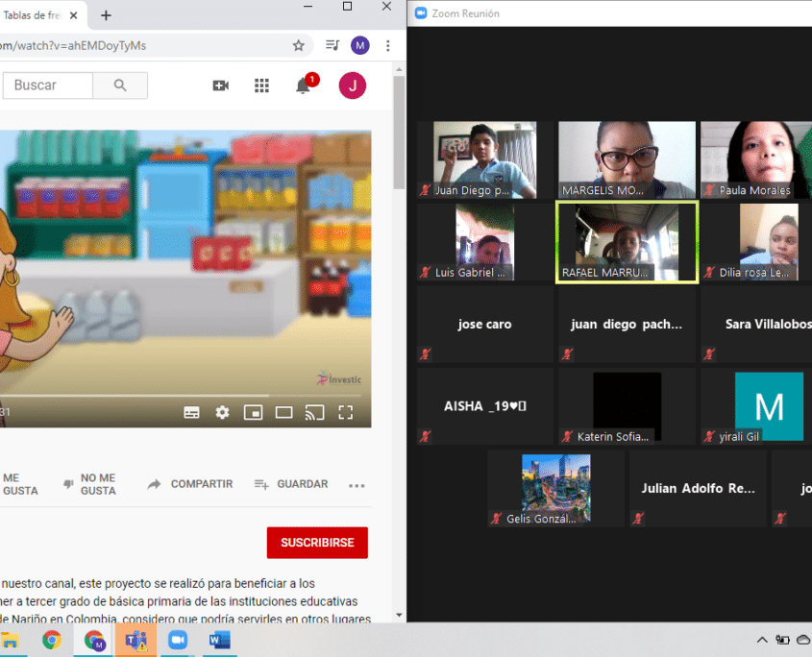Click the scrollbar down arrow in Chrome
The height and width of the screenshot is (657, 812).
399,615
